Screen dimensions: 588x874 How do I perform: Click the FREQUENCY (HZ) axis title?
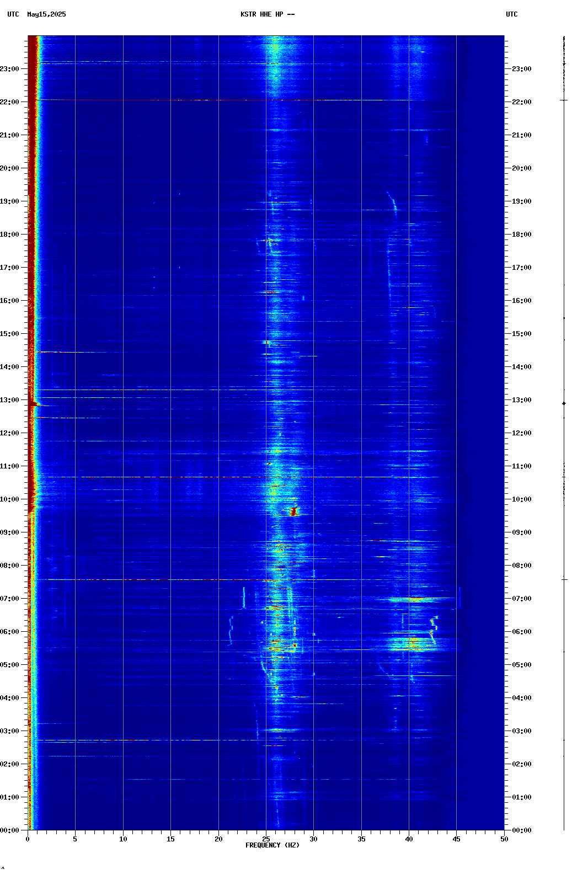tap(272, 845)
